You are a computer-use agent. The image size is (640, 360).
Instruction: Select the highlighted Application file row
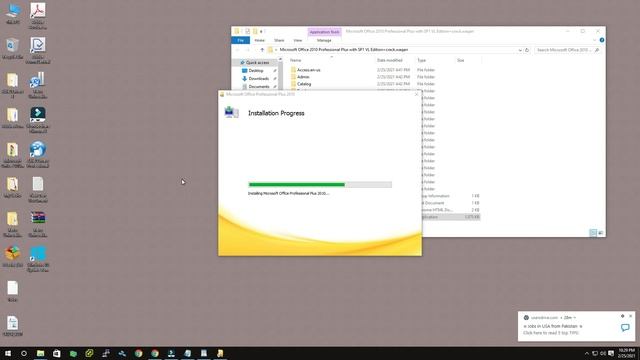click(x=451, y=217)
